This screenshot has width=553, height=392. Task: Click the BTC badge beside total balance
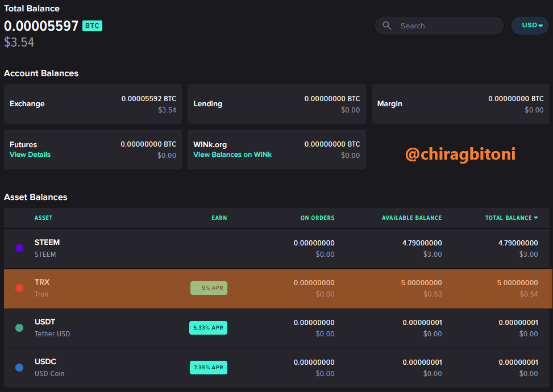pos(92,26)
